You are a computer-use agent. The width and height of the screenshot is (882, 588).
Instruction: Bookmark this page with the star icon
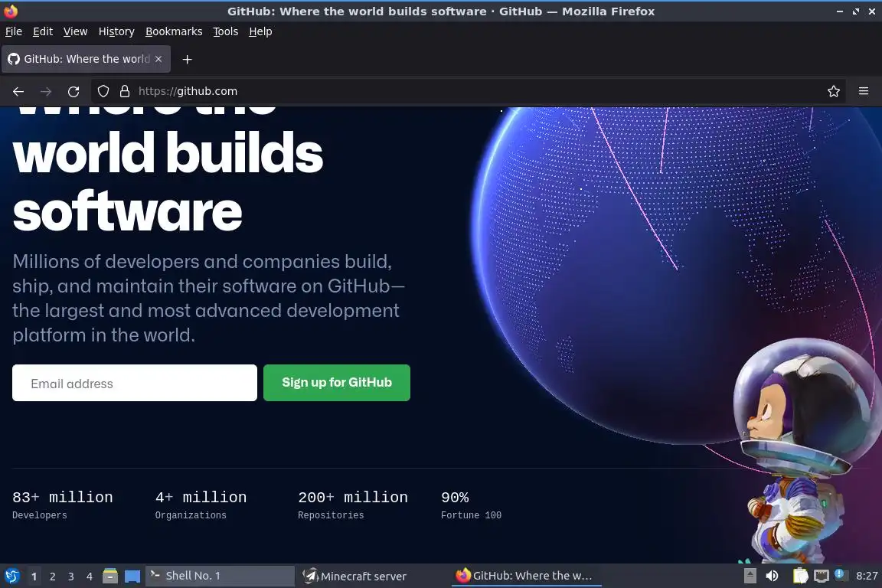(834, 91)
